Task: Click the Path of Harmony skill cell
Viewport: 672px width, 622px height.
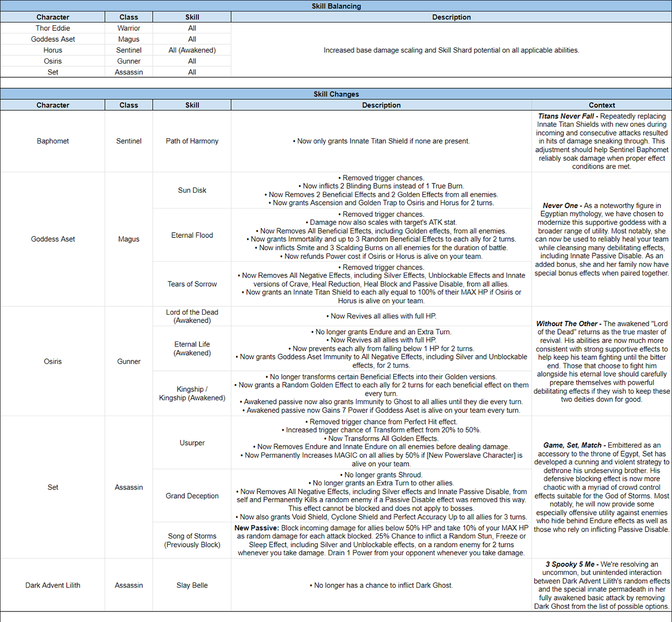Action: [x=192, y=141]
